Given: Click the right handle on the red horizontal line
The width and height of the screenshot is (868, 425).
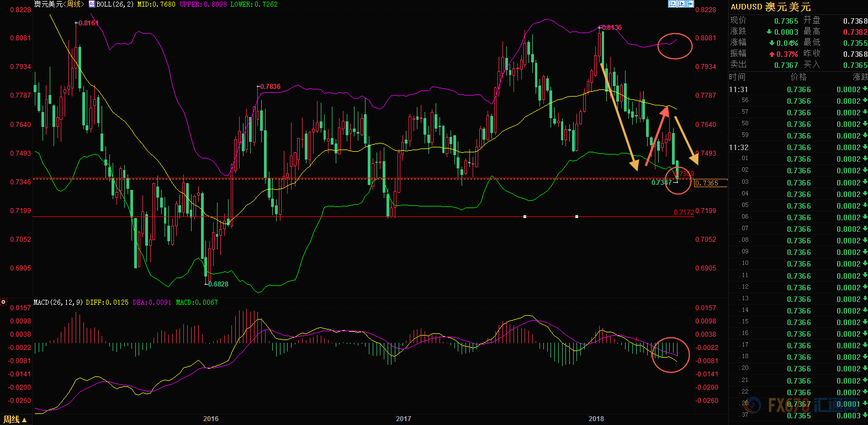Looking at the screenshot, I should tap(576, 216).
